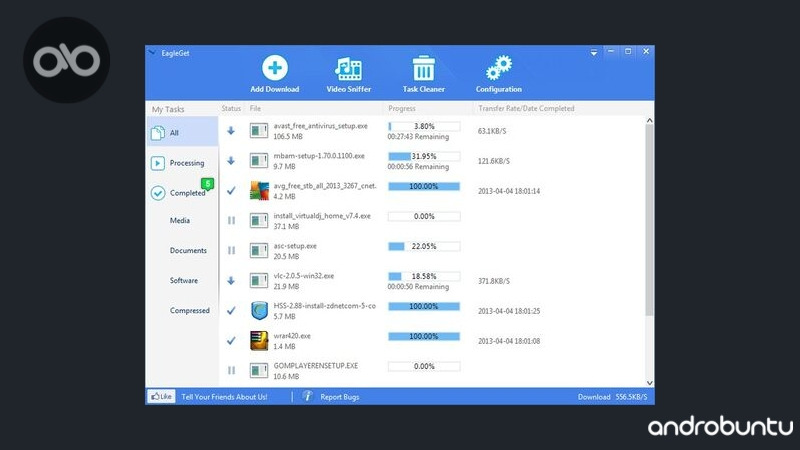Image resolution: width=800 pixels, height=450 pixels.
Task: Click the downloading arrow for mbam-setup
Action: tap(231, 161)
